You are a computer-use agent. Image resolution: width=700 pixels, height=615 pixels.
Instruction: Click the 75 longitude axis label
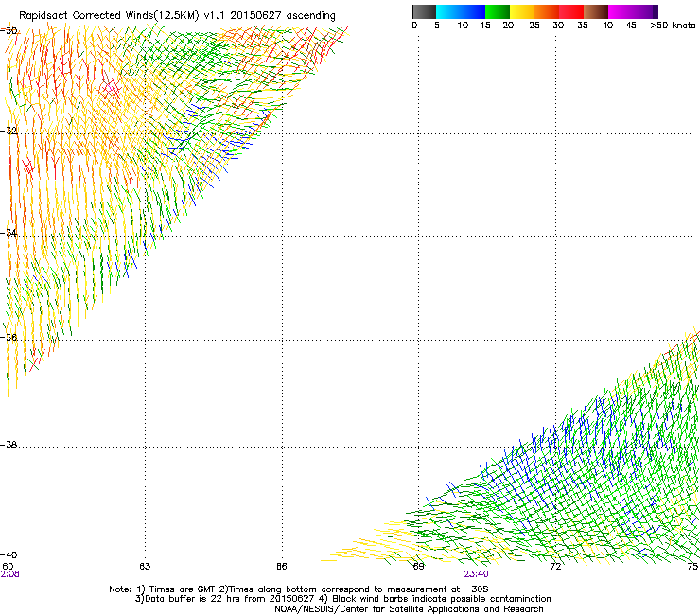(692, 567)
